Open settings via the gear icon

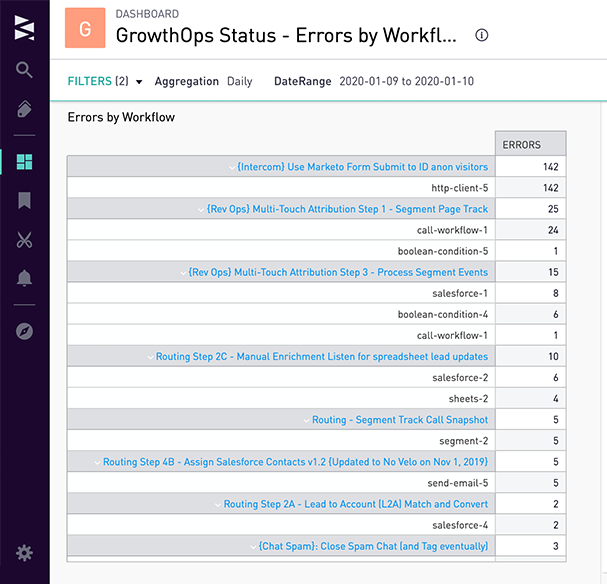coord(24,553)
